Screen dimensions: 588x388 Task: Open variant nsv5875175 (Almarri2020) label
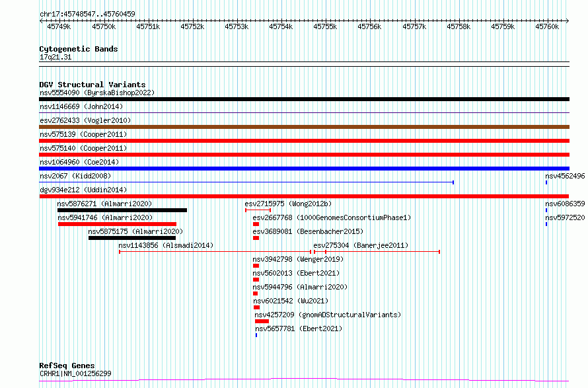(x=135, y=231)
